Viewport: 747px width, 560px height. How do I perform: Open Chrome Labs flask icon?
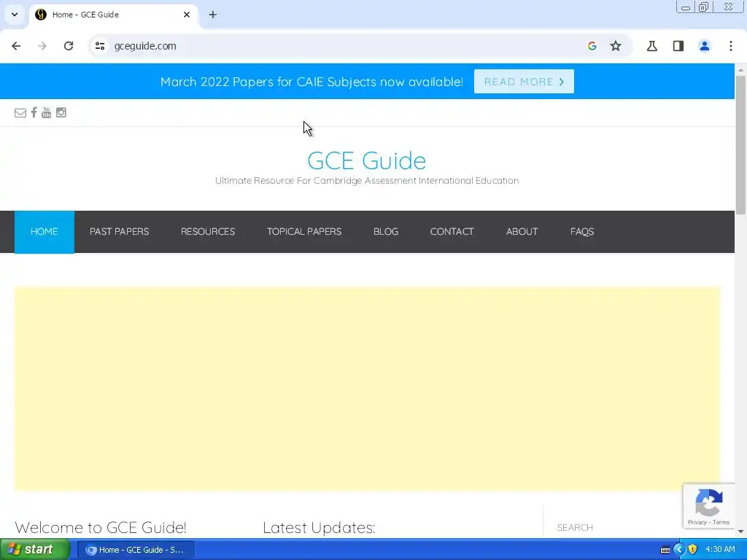pos(652,46)
